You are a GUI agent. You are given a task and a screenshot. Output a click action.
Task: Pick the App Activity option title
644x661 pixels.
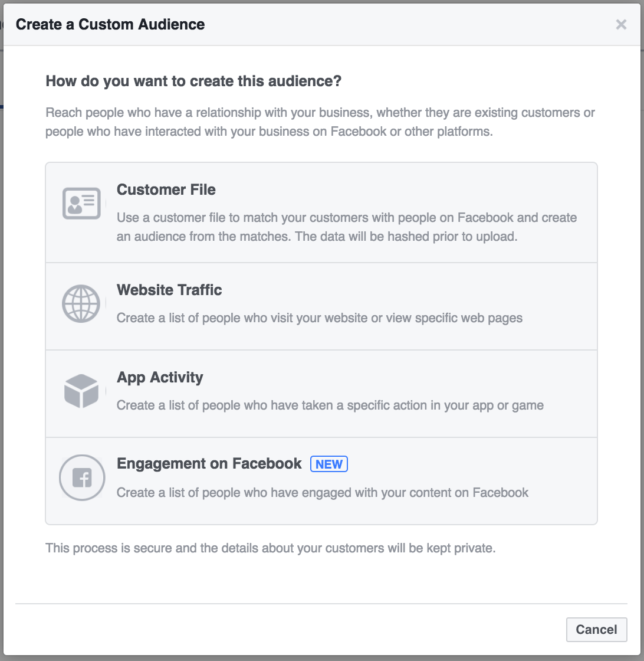pos(160,377)
